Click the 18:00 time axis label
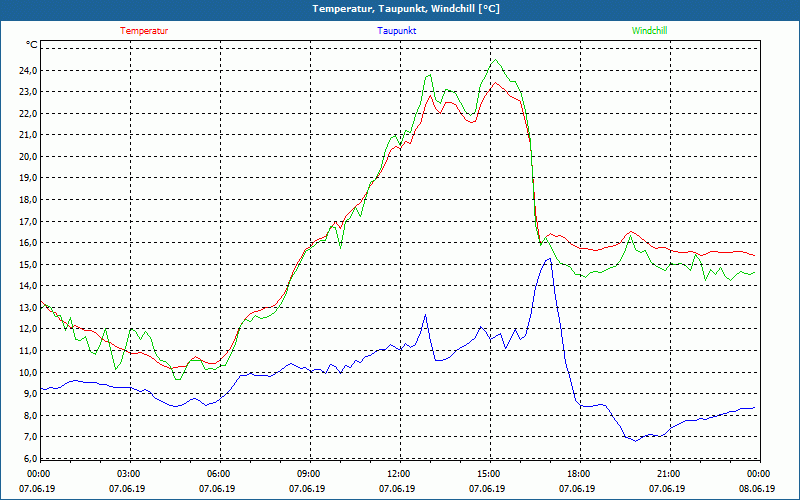The width and height of the screenshot is (800, 500). click(579, 474)
